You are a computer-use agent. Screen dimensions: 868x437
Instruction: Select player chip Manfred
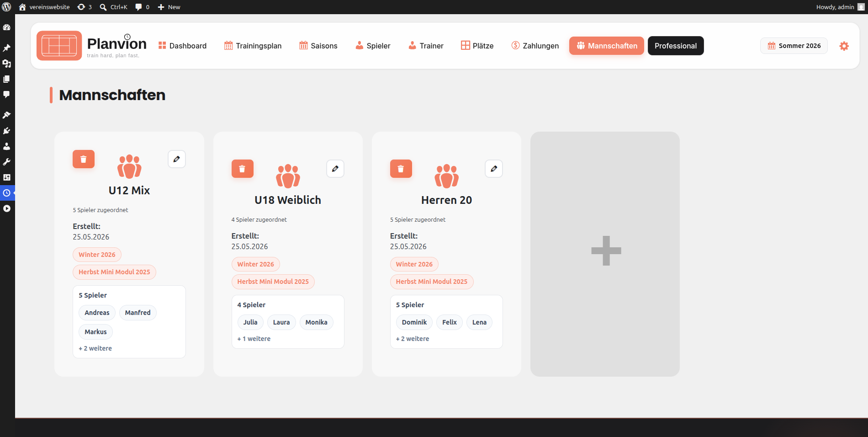(x=138, y=313)
